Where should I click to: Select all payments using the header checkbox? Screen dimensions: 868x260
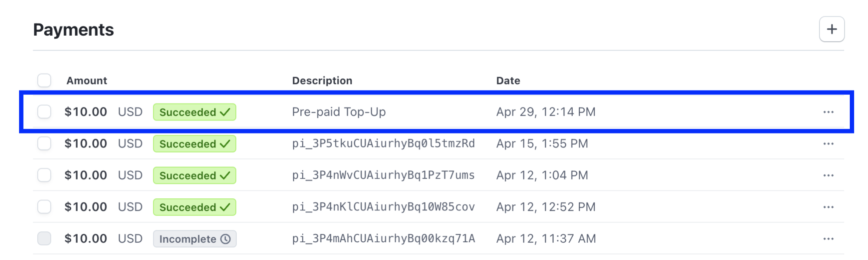pos(44,80)
